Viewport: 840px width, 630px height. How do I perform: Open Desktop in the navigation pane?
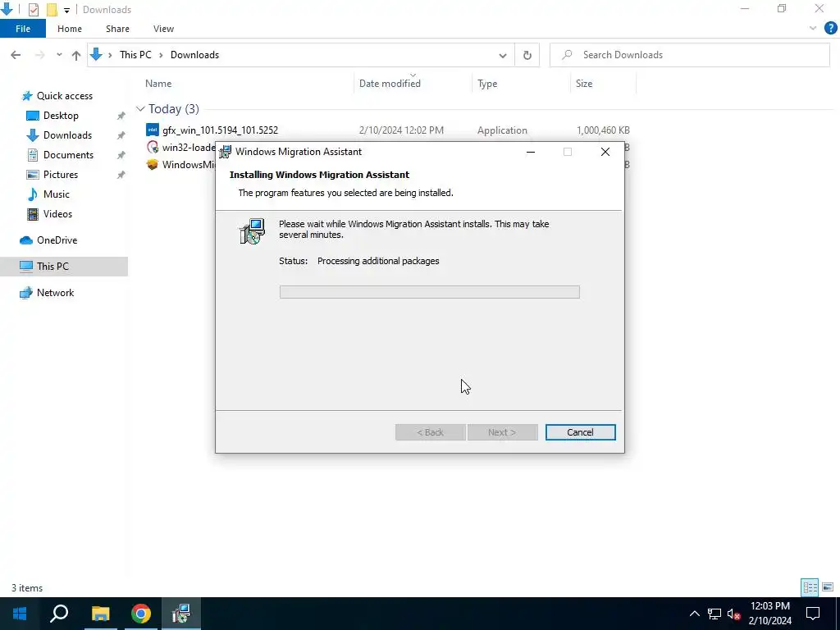coord(61,116)
